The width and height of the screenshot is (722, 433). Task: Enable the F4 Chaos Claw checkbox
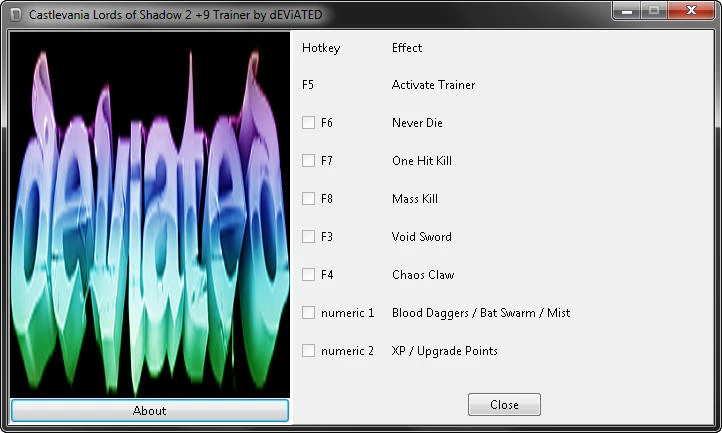coord(308,275)
